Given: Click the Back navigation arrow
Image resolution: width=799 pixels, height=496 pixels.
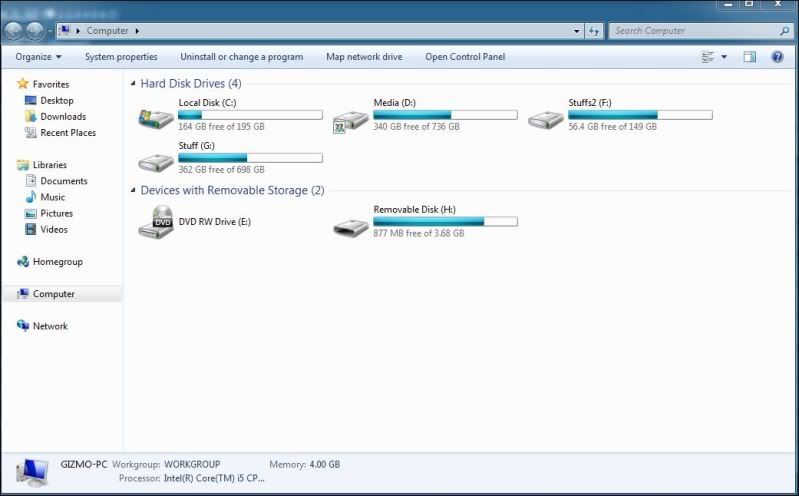Looking at the screenshot, I should tap(14, 31).
